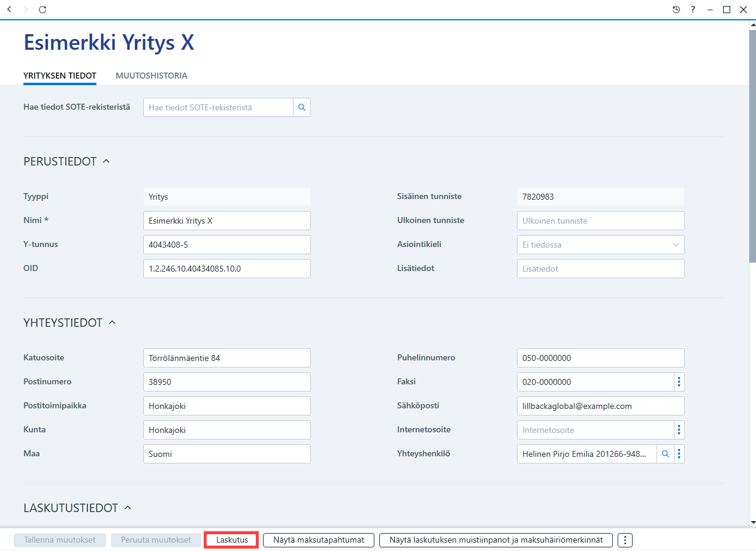
Task: Open the Faksi field three-dot menu
Action: point(679,382)
